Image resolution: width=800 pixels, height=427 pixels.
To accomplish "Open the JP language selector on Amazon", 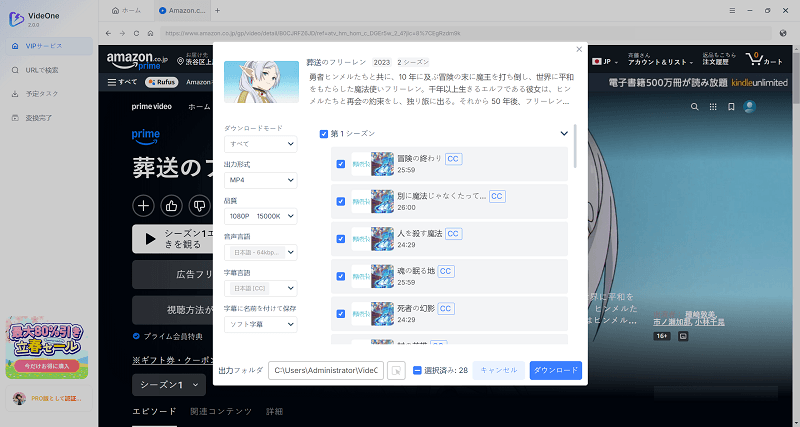I will point(605,61).
